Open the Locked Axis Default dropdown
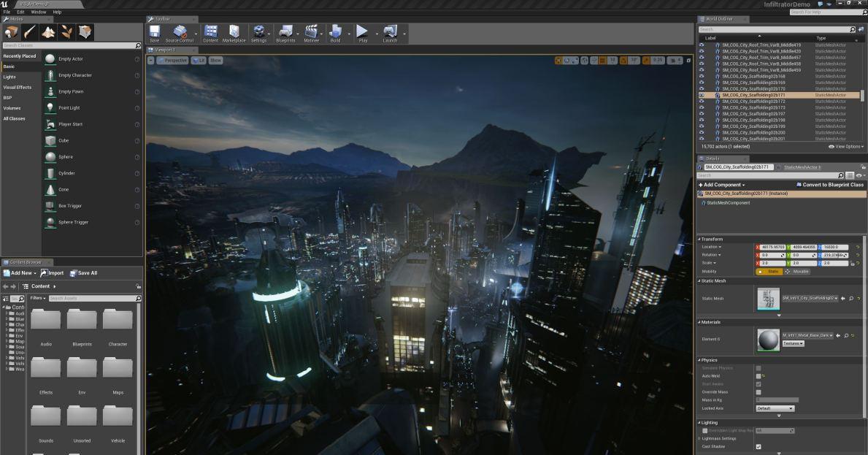This screenshot has height=455, width=868. coord(775,408)
